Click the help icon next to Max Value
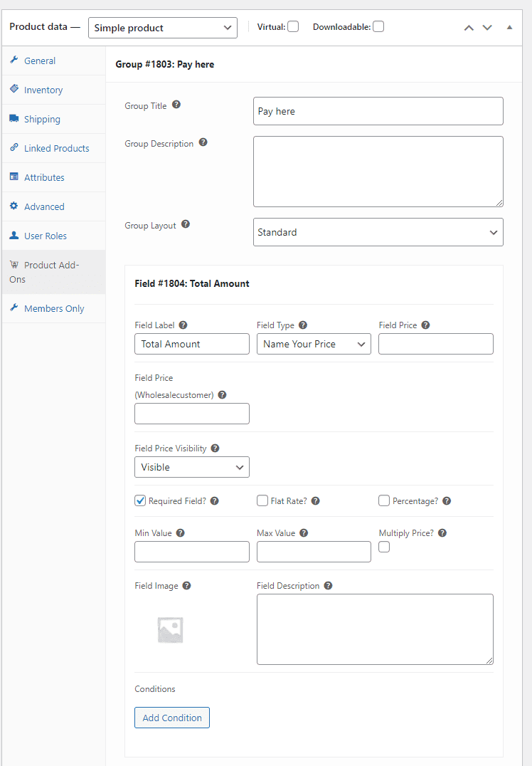Screen dimensions: 532x766 point(304,533)
